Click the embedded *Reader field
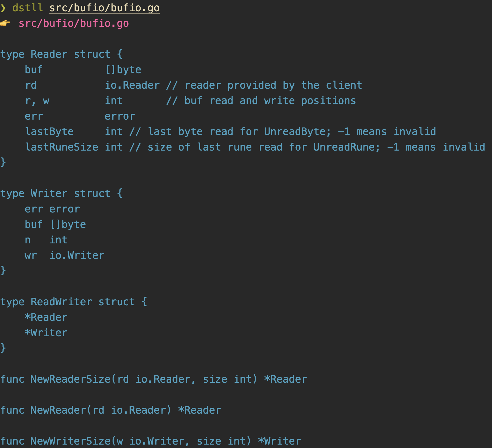 tap(46, 317)
